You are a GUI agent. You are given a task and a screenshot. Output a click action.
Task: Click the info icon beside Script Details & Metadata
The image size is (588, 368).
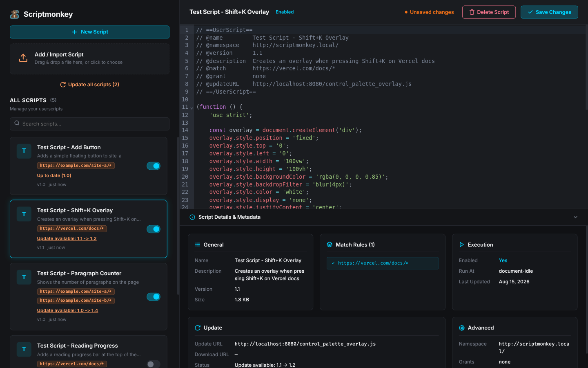(x=192, y=217)
